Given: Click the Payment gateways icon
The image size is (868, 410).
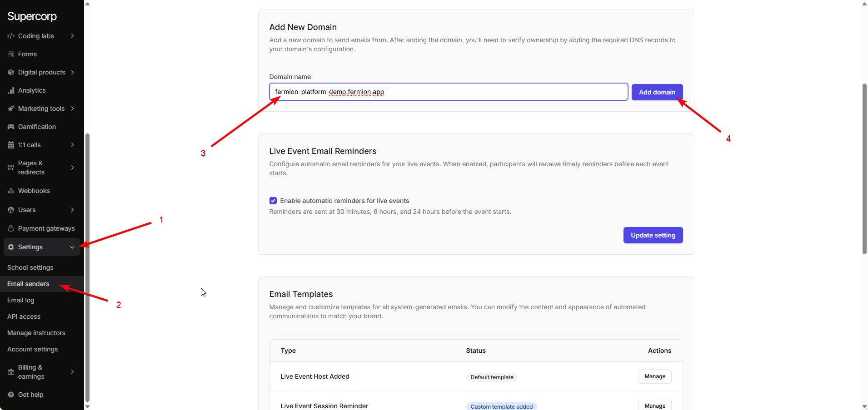Looking at the screenshot, I should coord(11,228).
